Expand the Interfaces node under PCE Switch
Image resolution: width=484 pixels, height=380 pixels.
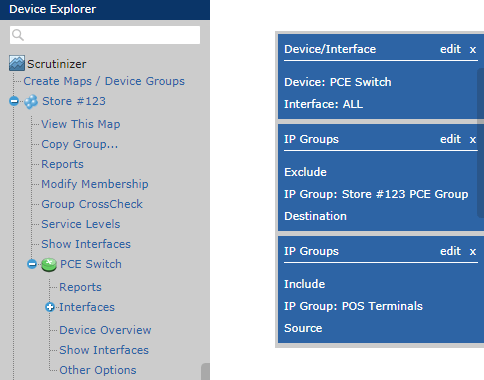(50, 307)
